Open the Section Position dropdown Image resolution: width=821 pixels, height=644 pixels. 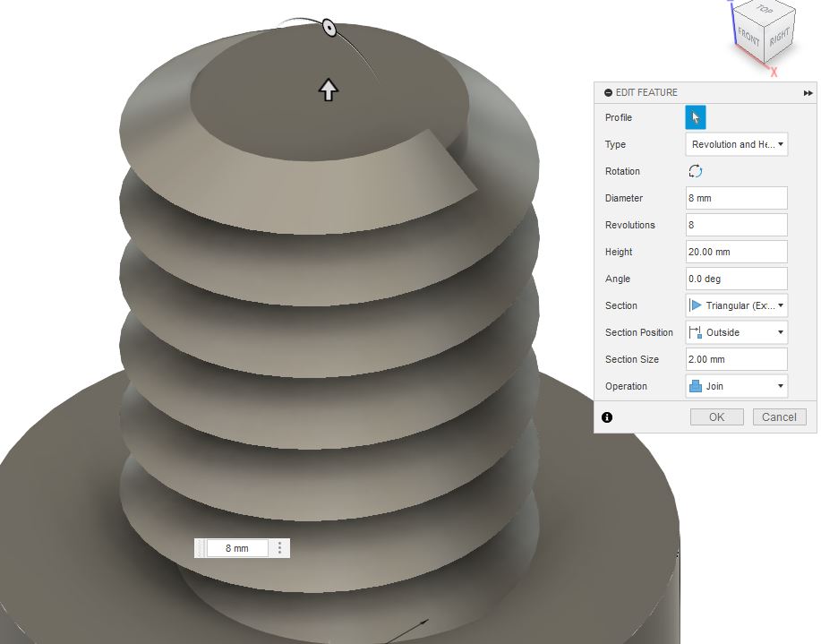[736, 332]
